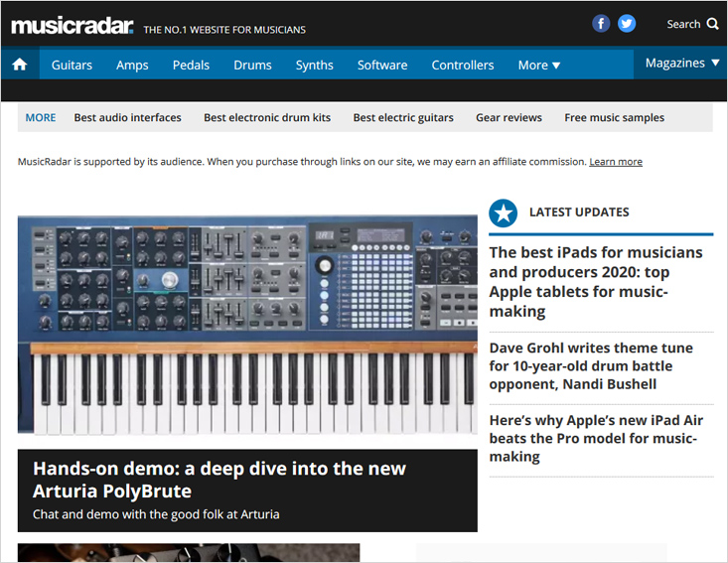The image size is (728, 563).
Task: Click the musicradar logo
Action: 72,26
